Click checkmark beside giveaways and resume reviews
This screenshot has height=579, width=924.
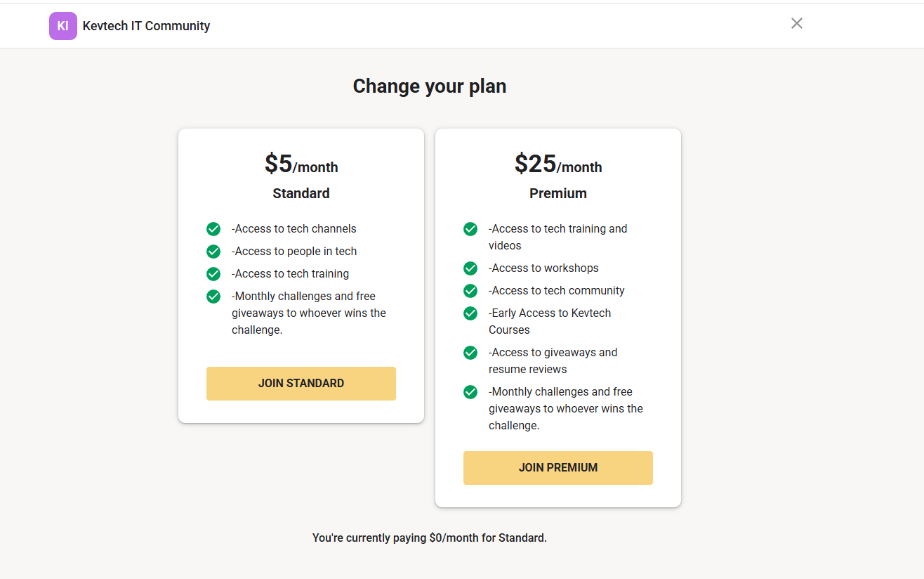pyautogui.click(x=470, y=353)
